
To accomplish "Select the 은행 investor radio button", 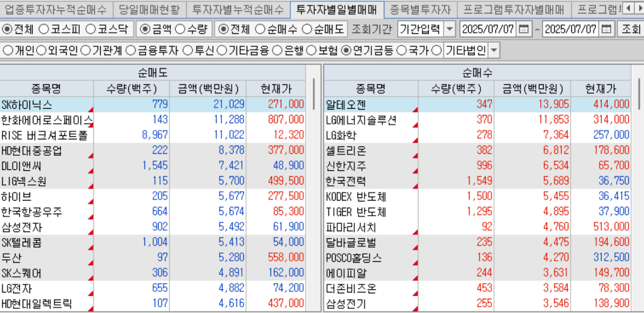I will coord(277,50).
